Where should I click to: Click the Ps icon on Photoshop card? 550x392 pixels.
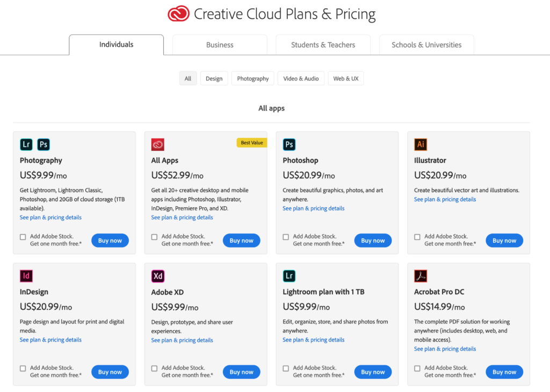click(x=289, y=144)
